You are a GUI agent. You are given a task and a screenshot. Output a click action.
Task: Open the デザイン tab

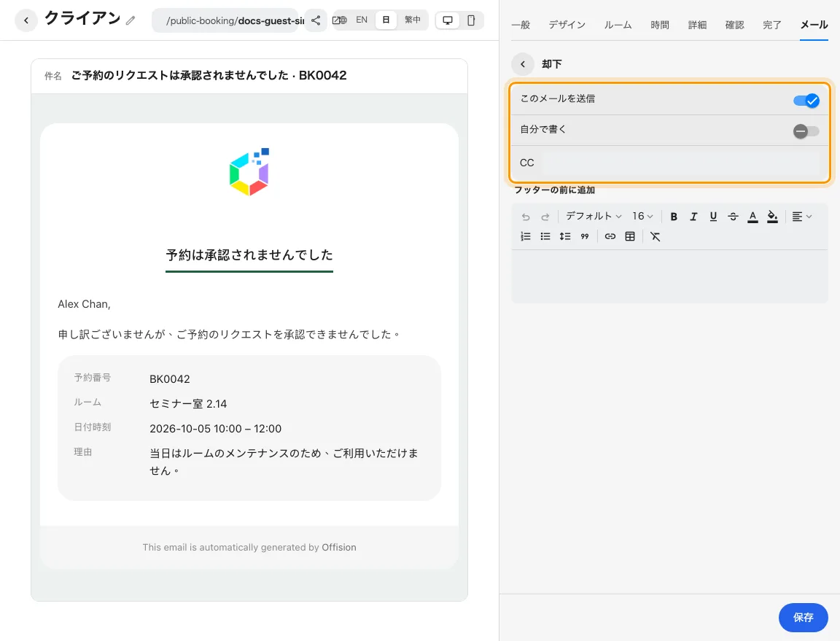pos(567,25)
